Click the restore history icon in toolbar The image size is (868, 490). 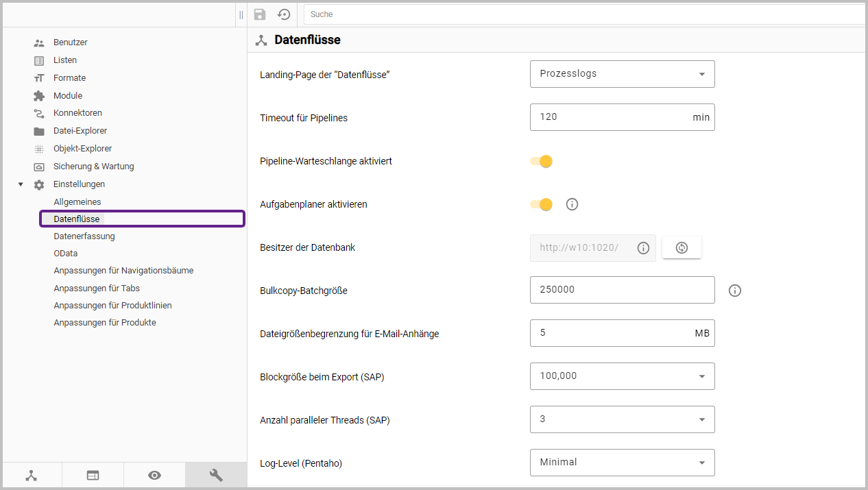[284, 14]
